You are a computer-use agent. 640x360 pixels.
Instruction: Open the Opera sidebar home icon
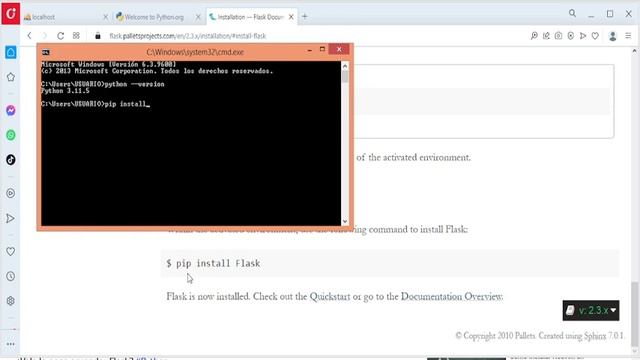click(11, 52)
